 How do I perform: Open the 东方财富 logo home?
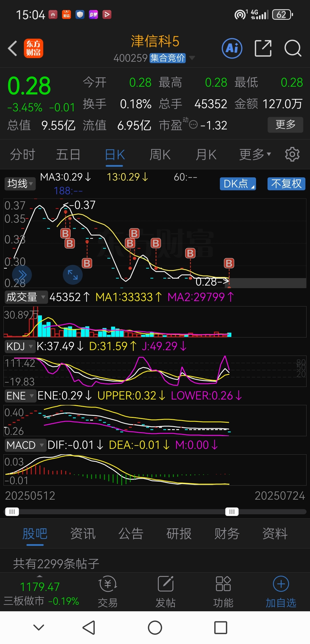pyautogui.click(x=34, y=48)
